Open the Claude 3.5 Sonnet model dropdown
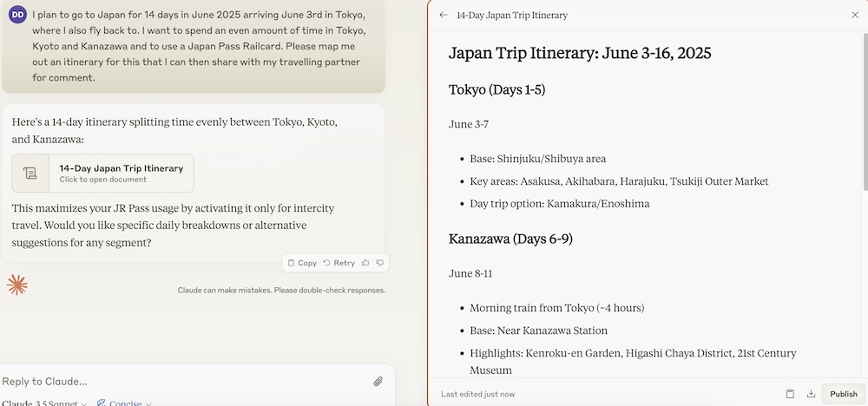Image resolution: width=868 pixels, height=406 pixels. click(44, 403)
